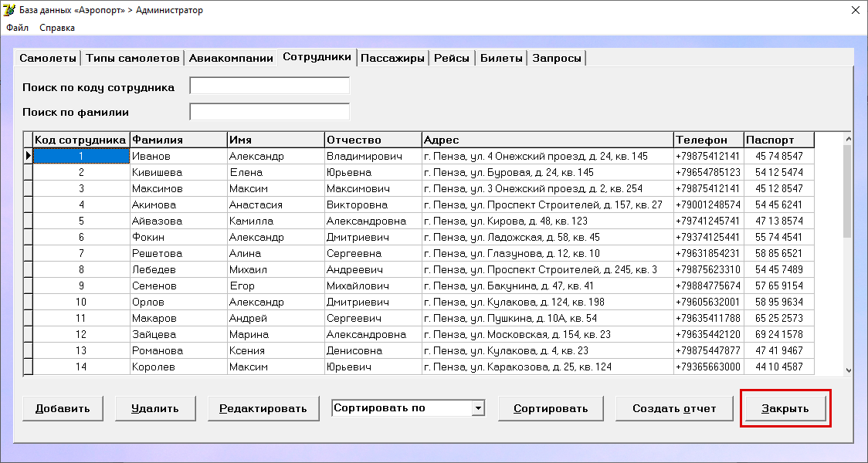Click the passport cell 45 74 8547

[x=779, y=157]
